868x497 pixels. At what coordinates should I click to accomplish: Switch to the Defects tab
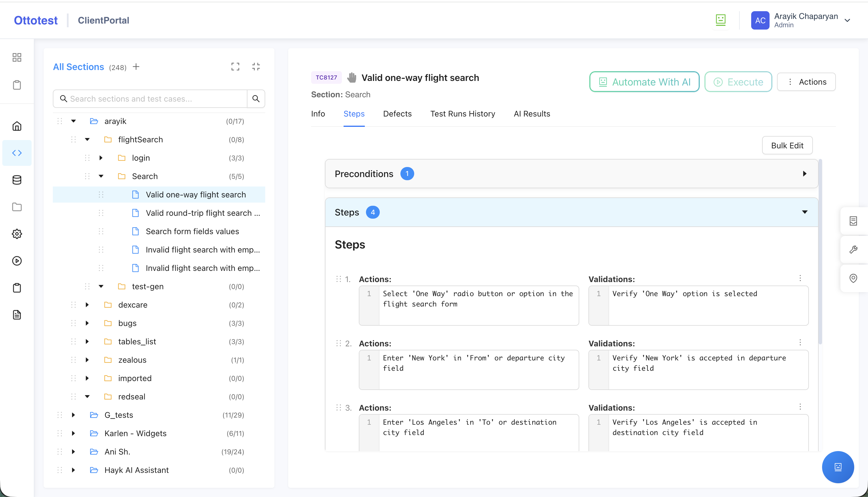pos(397,114)
